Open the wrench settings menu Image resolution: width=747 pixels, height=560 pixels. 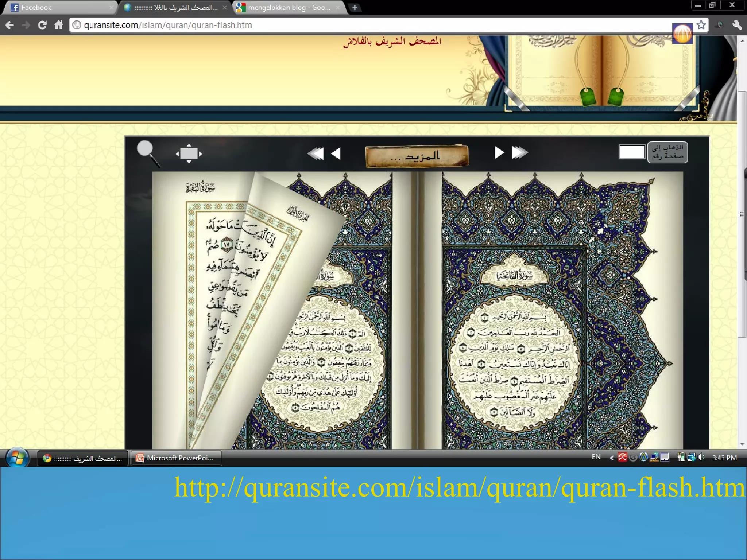coord(737,25)
